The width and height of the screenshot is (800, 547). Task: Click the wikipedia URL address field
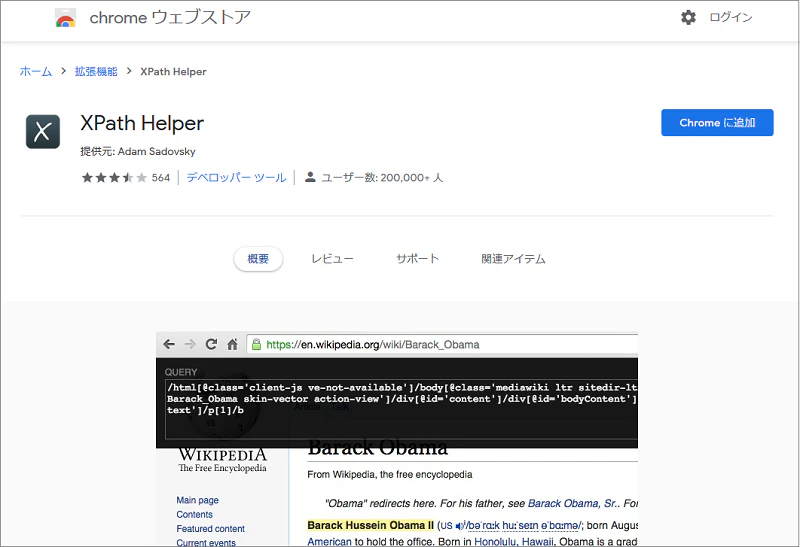tap(442, 344)
